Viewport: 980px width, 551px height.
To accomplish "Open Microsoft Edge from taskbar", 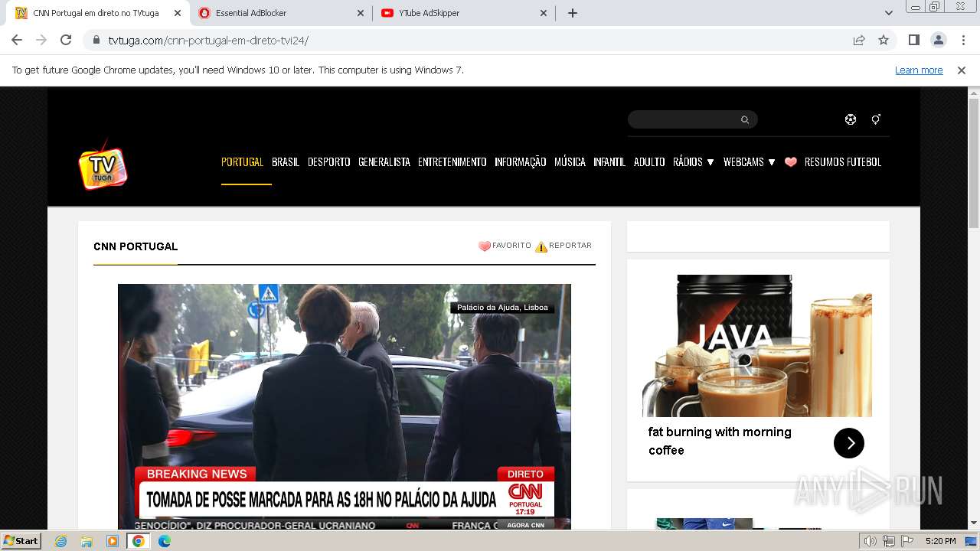I will (165, 541).
